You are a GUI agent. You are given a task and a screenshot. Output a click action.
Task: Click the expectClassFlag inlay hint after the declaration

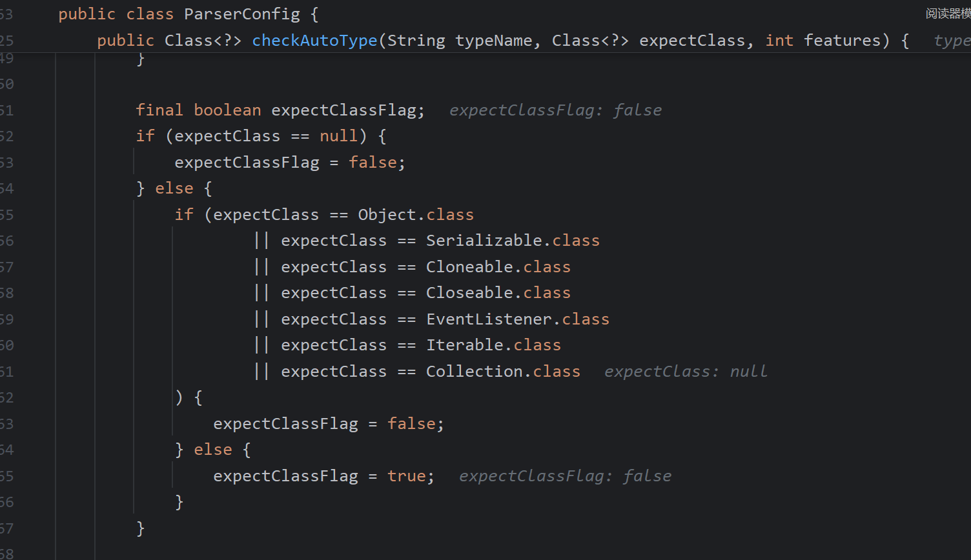pyautogui.click(x=555, y=110)
